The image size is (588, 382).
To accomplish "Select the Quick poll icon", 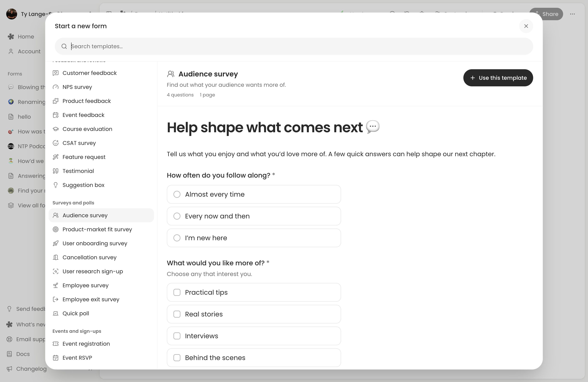I will [x=56, y=314].
